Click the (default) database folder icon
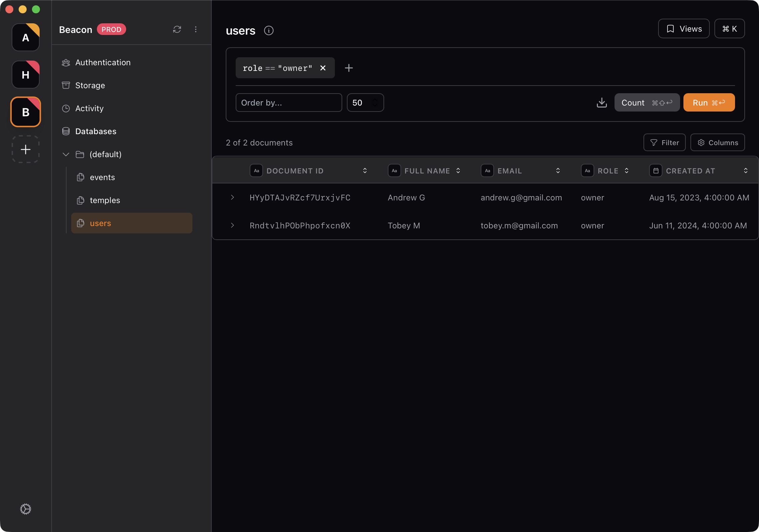This screenshot has width=759, height=532. [x=80, y=154]
